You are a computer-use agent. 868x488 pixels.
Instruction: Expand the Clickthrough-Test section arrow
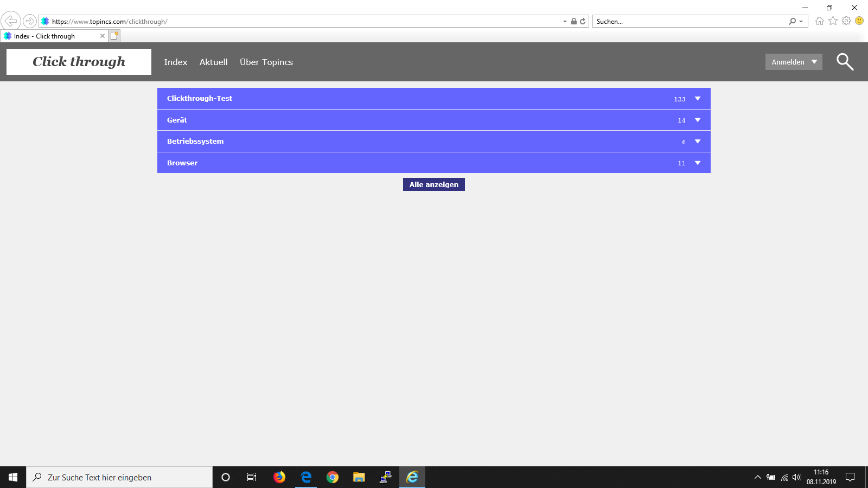(x=698, y=99)
